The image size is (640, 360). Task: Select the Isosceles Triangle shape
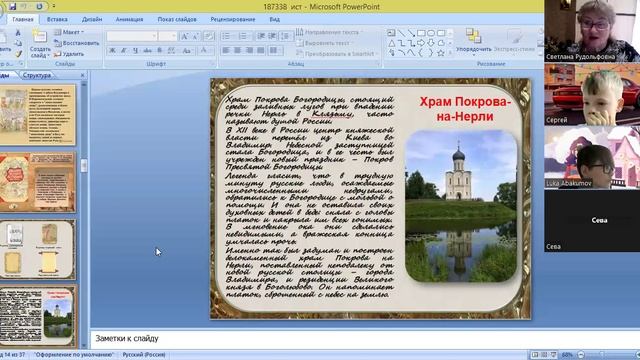[x=391, y=43]
